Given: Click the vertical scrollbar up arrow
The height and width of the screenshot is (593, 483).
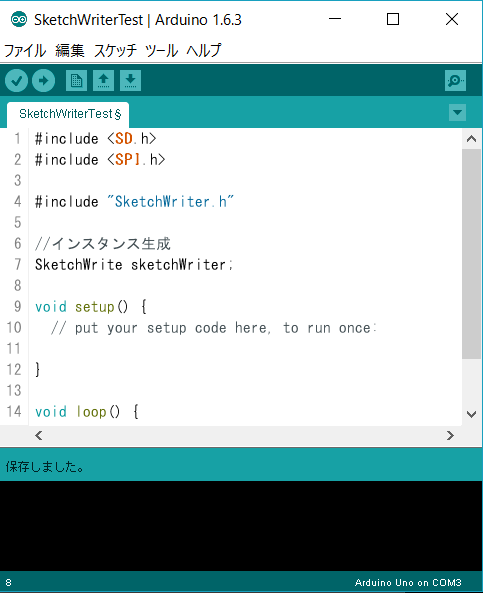Looking at the screenshot, I should [x=471, y=139].
